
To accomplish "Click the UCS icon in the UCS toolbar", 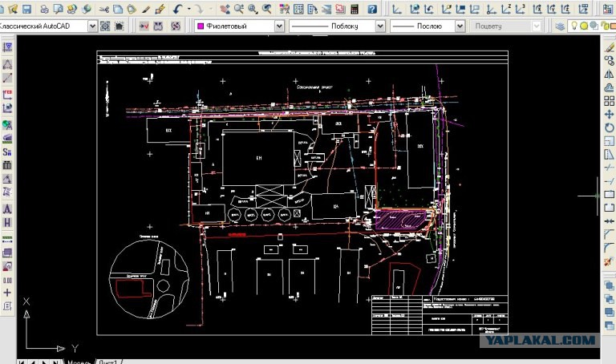I will (397, 9).
